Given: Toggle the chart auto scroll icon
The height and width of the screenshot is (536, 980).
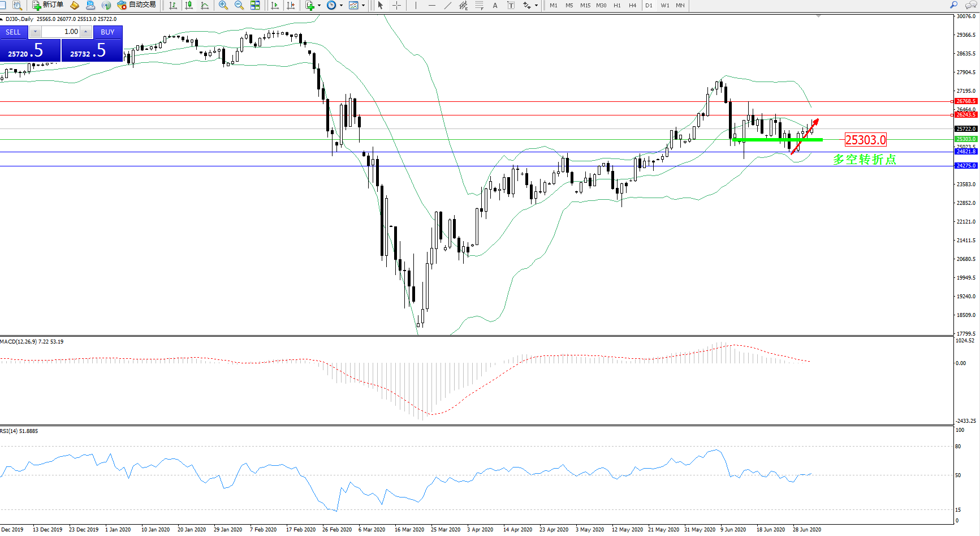Looking at the screenshot, I should (275, 5).
